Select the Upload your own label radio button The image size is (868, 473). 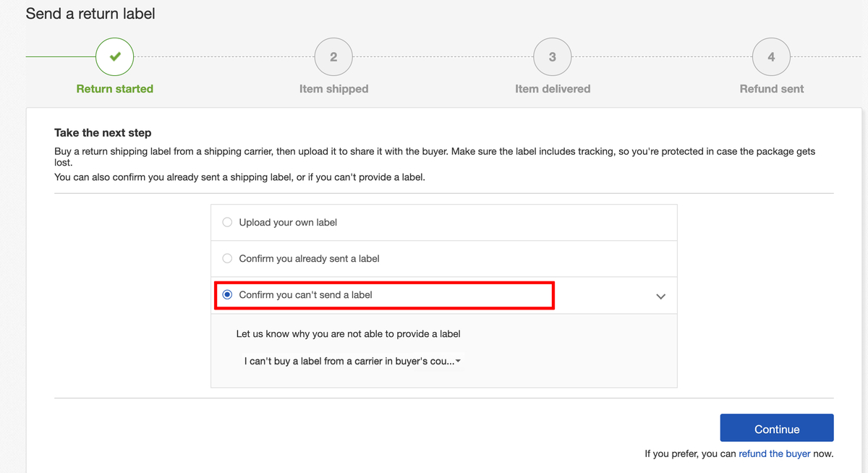pos(227,222)
